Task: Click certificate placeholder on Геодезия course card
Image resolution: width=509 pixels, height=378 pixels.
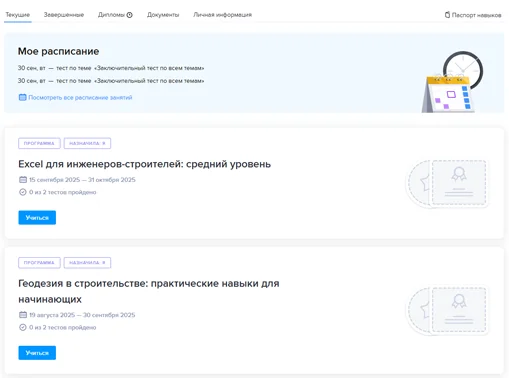Action: click(x=447, y=310)
